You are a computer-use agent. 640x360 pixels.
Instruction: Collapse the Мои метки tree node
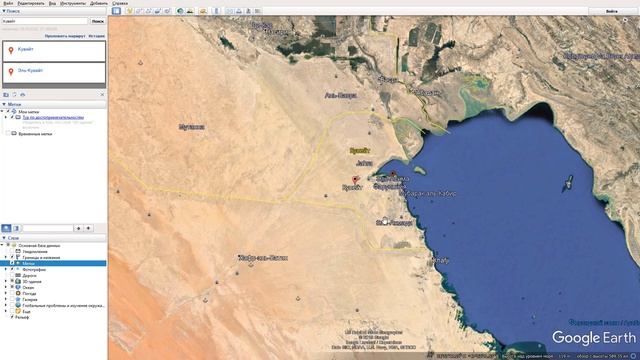point(2,111)
